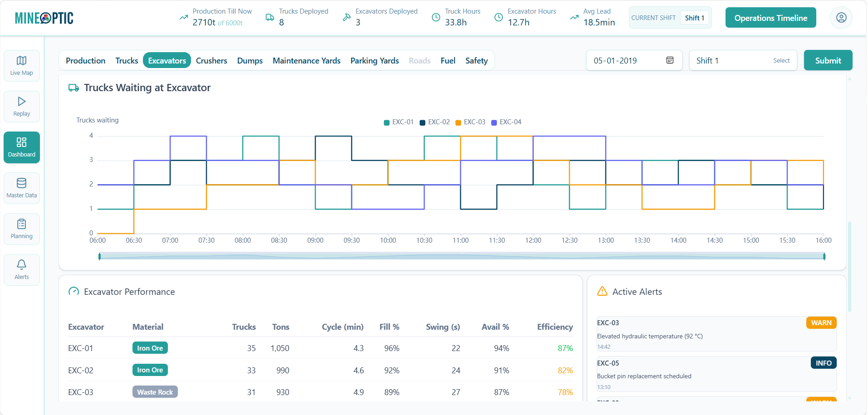Open the user profile avatar
The image size is (868, 415).
point(841,18)
